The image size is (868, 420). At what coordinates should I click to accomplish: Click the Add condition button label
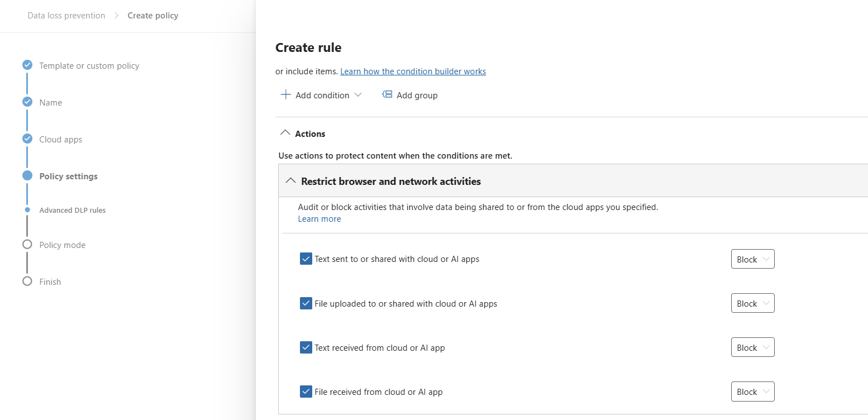click(322, 96)
